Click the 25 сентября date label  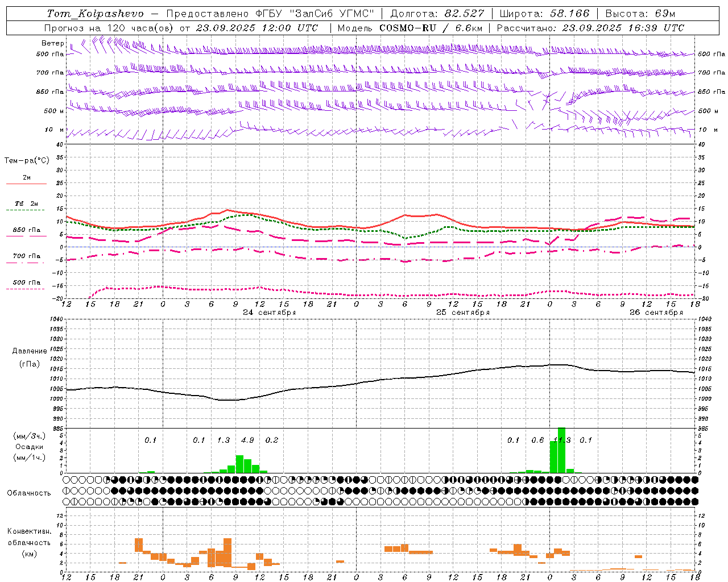point(463,313)
